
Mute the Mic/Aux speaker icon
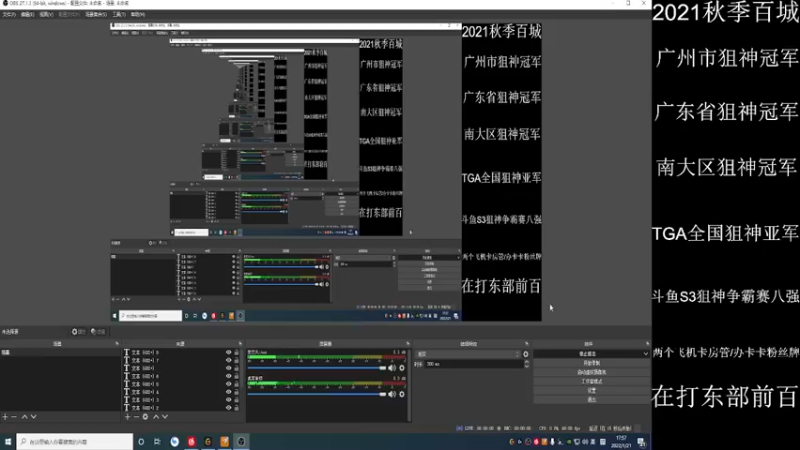392,367
